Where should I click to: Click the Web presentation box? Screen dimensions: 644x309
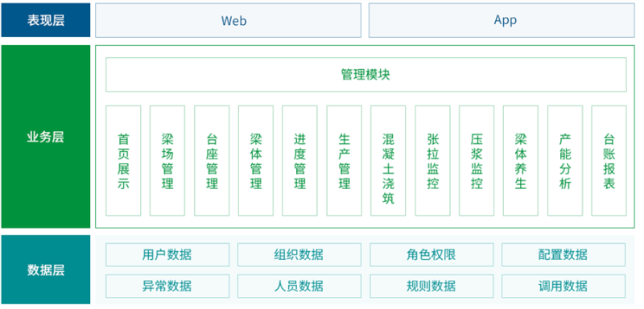tap(228, 20)
